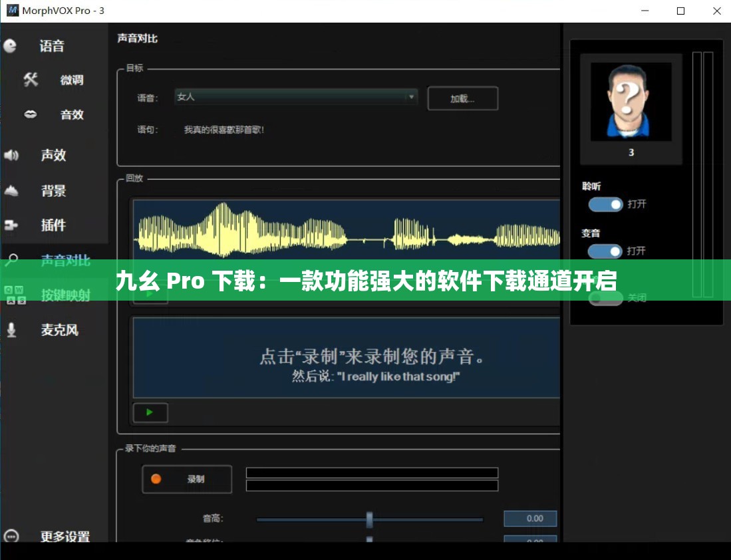731x560 pixels.
Task: Select the 语音 (Voice) panel icon
Action: [10, 45]
